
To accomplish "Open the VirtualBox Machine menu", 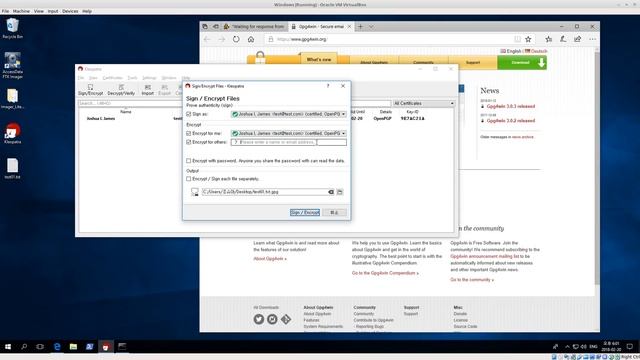I will [x=21, y=11].
